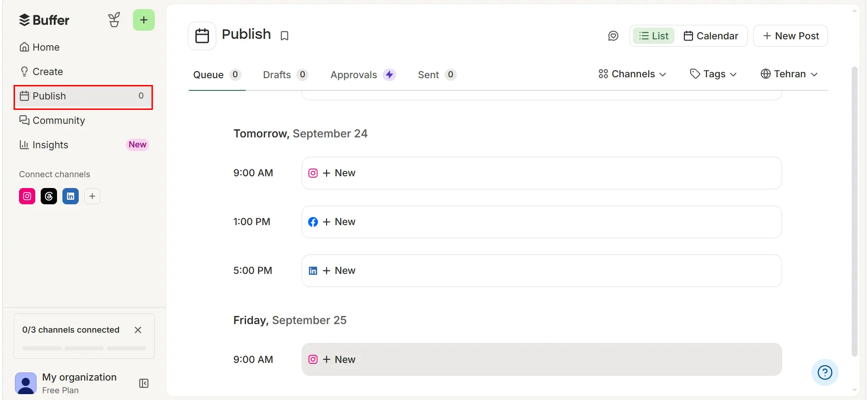Screen dimensions: 868x400
Task: Go to Create in sidebar
Action: click(x=84, y=71)
